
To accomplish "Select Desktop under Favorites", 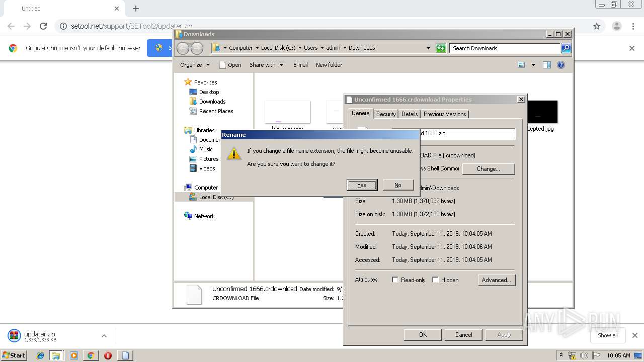I will point(209,92).
